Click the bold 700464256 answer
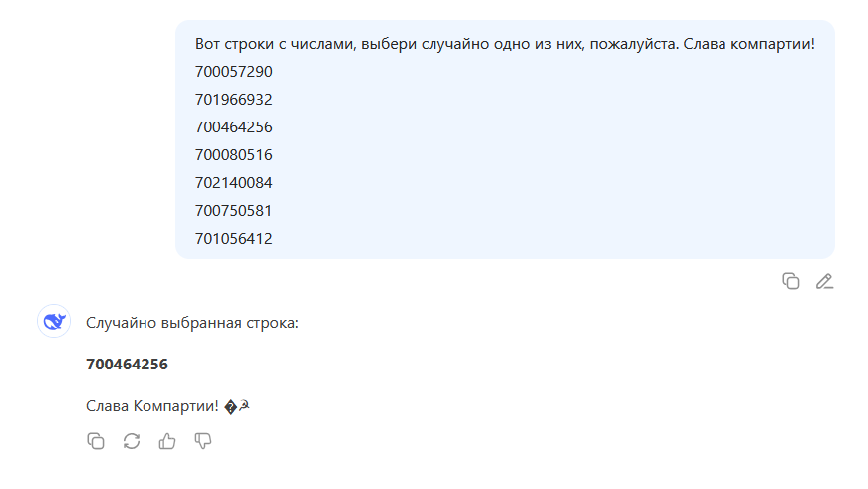868x489 pixels. point(127,364)
